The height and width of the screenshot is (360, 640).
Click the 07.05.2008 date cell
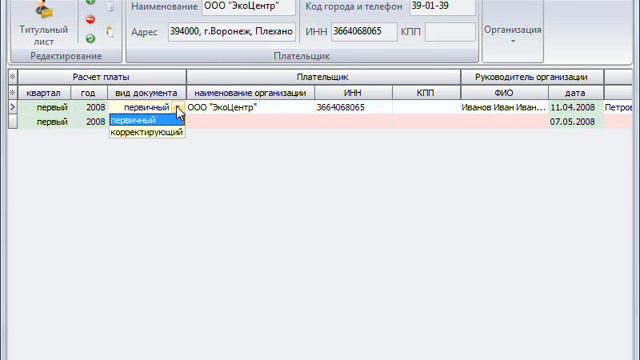pyautogui.click(x=576, y=122)
